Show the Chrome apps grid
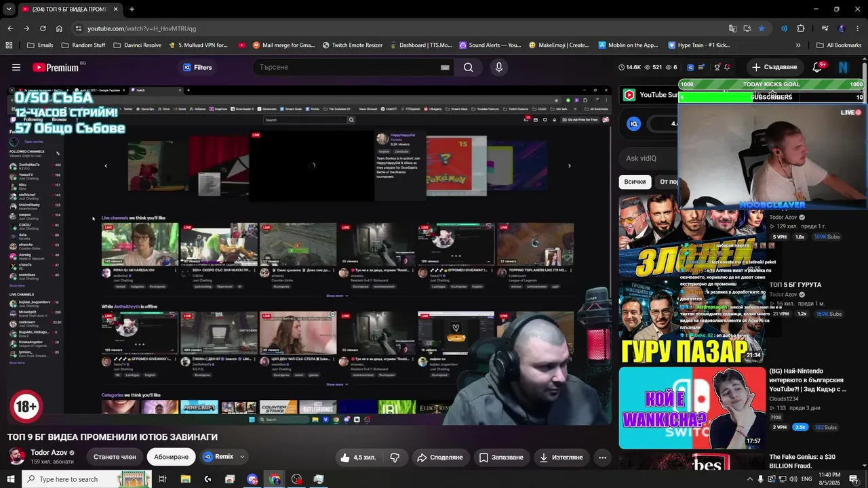 tap(9, 45)
